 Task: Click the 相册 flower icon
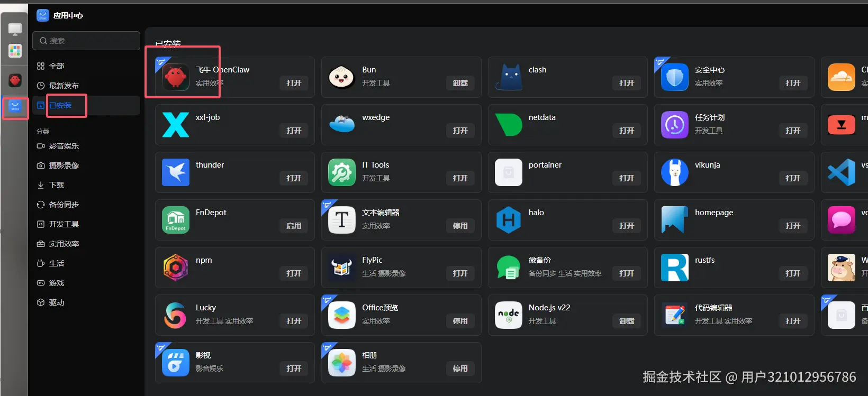[x=341, y=363]
